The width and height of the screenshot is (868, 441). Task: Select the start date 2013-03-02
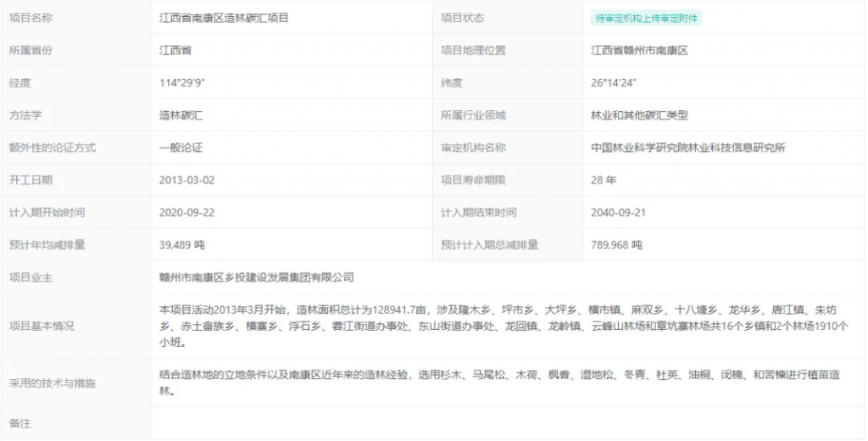187,180
